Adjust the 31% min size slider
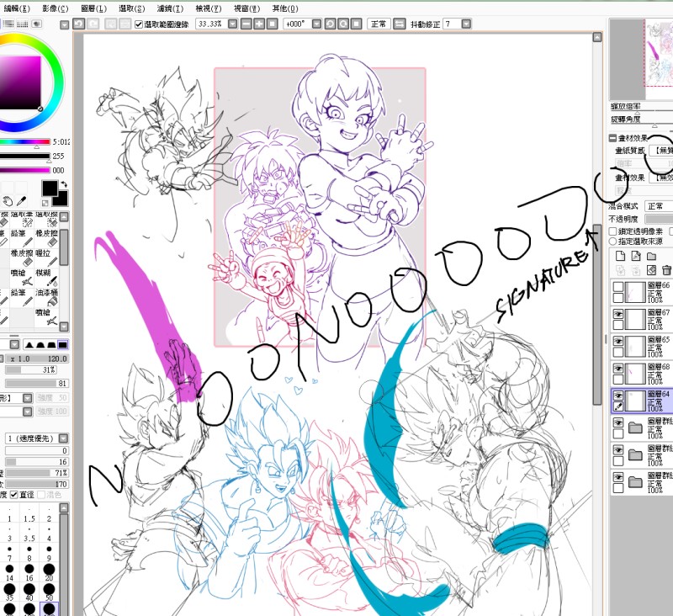Image resolution: width=673 pixels, height=616 pixels. tap(31, 369)
